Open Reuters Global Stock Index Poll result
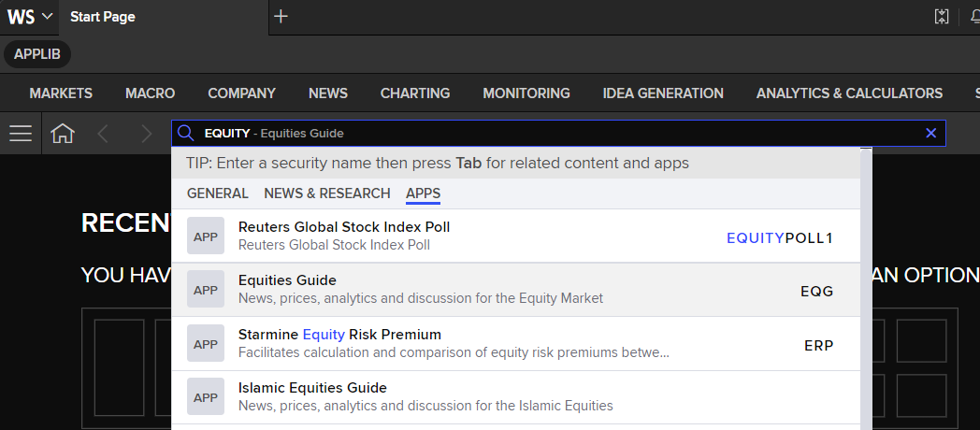 515,236
